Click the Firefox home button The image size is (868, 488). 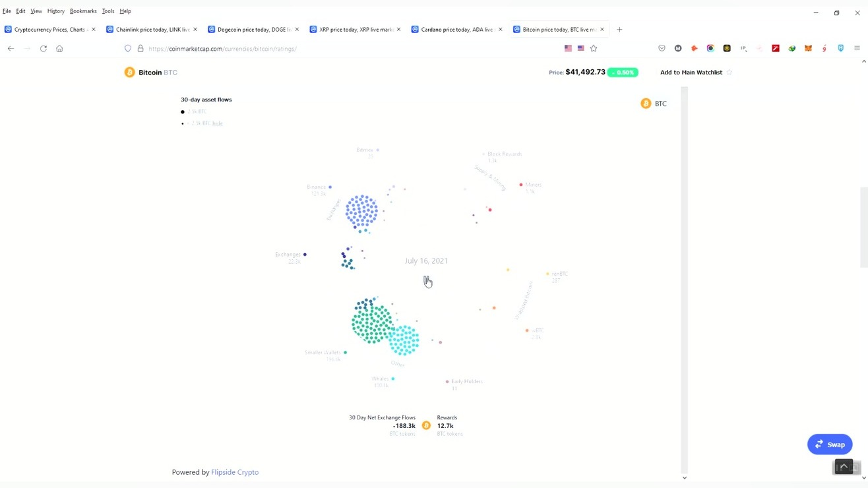[x=59, y=48]
